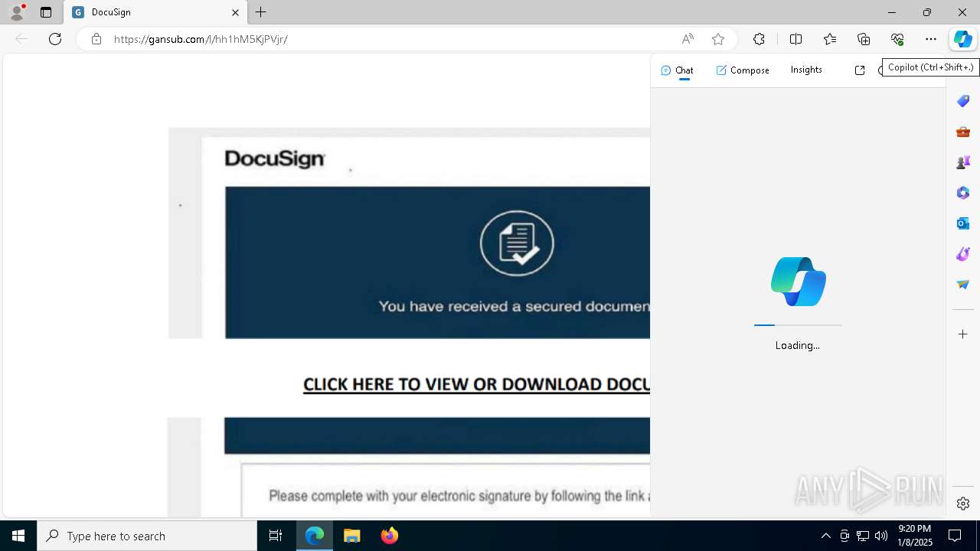The height and width of the screenshot is (551, 980).
Task: Customize sidebar with plus icon
Action: [963, 334]
